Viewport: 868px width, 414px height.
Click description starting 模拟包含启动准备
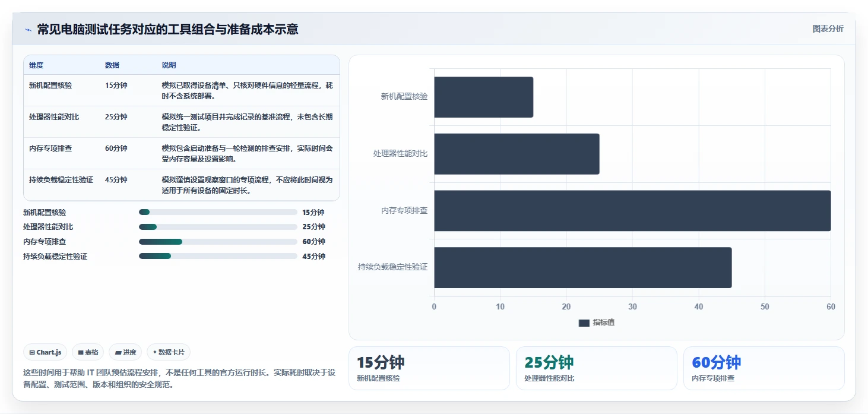248,153
